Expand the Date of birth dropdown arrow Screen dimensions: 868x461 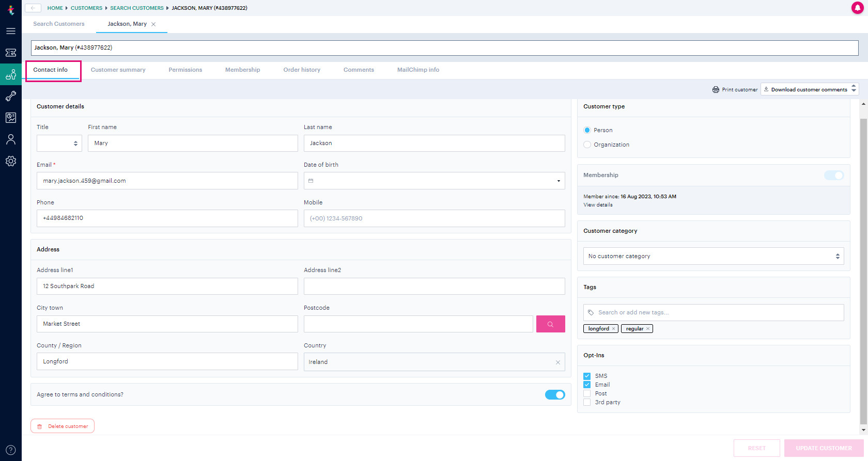[x=559, y=181]
